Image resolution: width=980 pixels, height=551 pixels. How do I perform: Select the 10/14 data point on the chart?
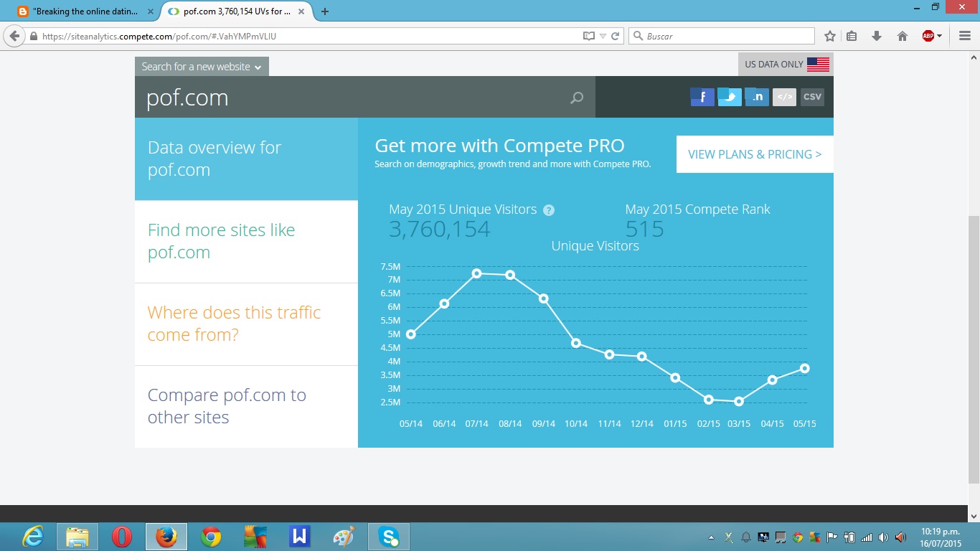576,343
